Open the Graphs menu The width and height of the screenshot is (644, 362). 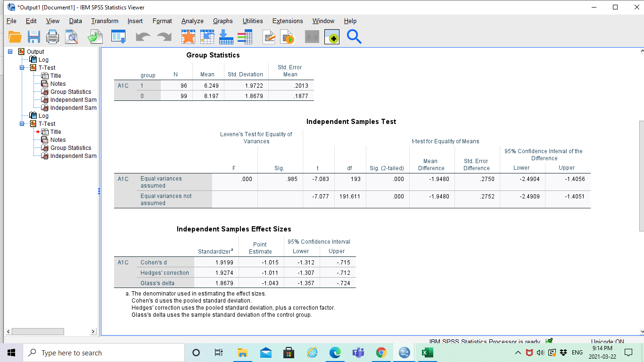tap(223, 21)
